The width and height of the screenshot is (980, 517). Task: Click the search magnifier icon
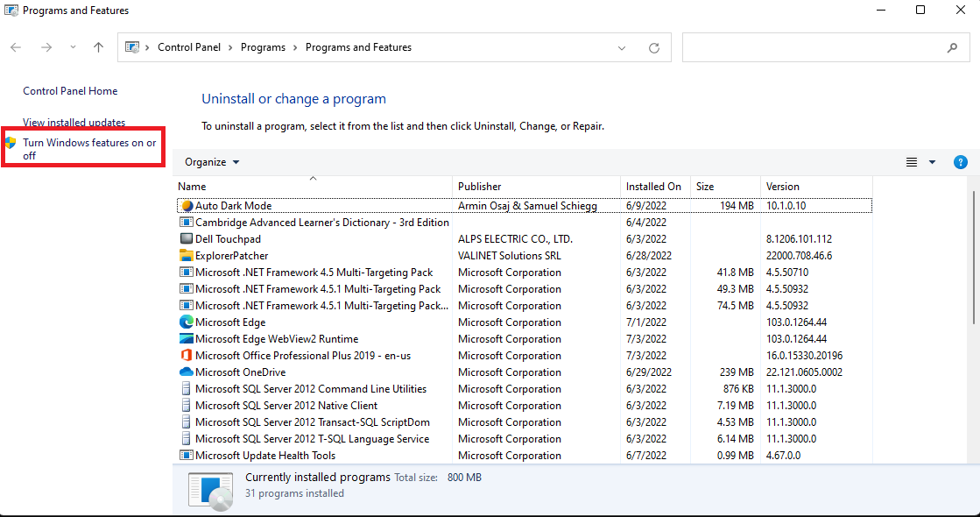point(953,47)
